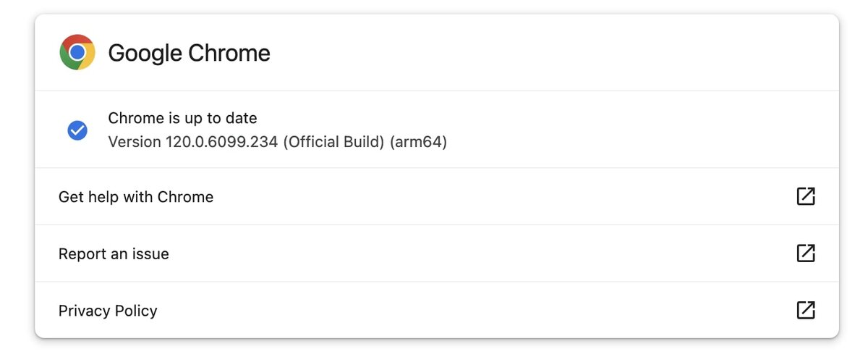Open the Get help with Chrome link
This screenshot has height=357, width=868.
click(136, 197)
